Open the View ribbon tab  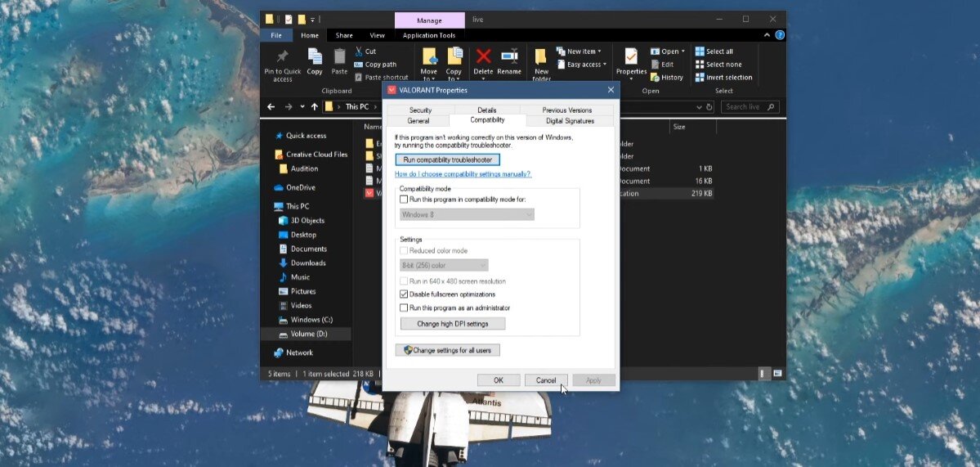(377, 36)
